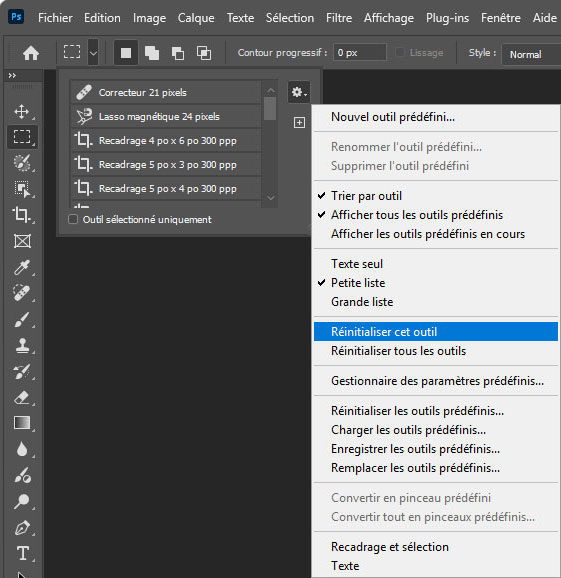
Task: Switch to Texte seul view
Action: click(x=436, y=264)
